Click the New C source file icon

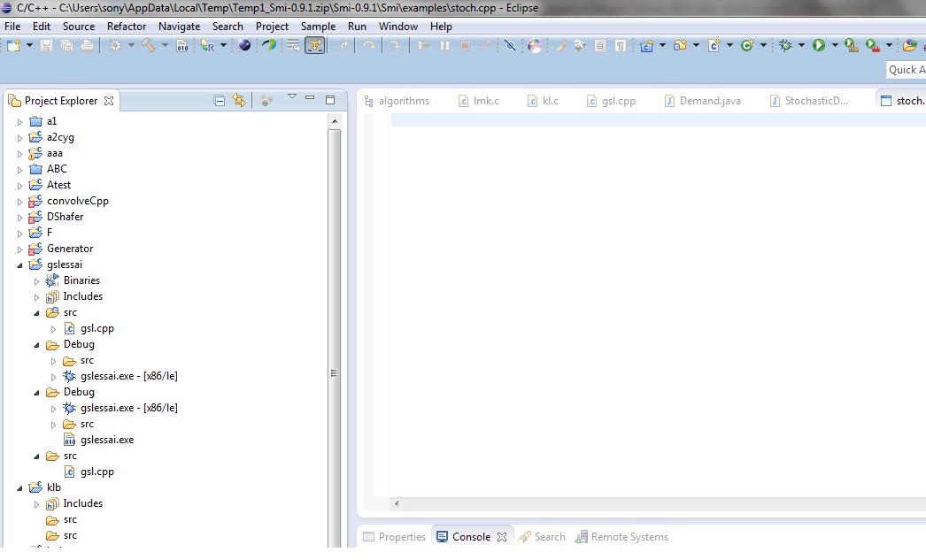click(714, 45)
